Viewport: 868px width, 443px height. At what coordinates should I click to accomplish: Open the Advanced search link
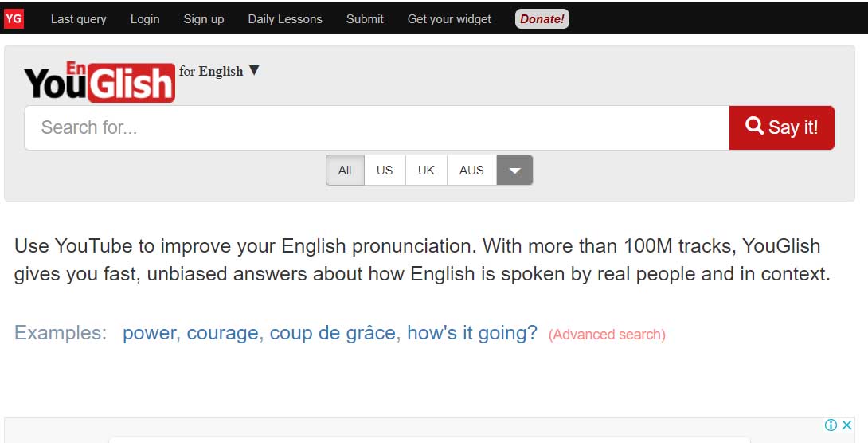click(x=608, y=335)
